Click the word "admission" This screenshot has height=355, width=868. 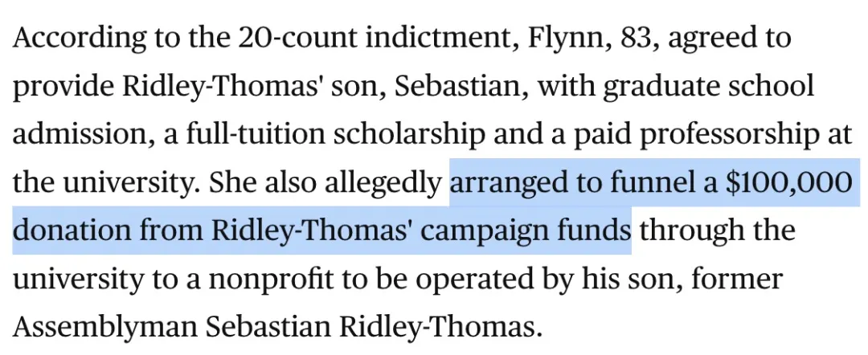[x=79, y=135]
